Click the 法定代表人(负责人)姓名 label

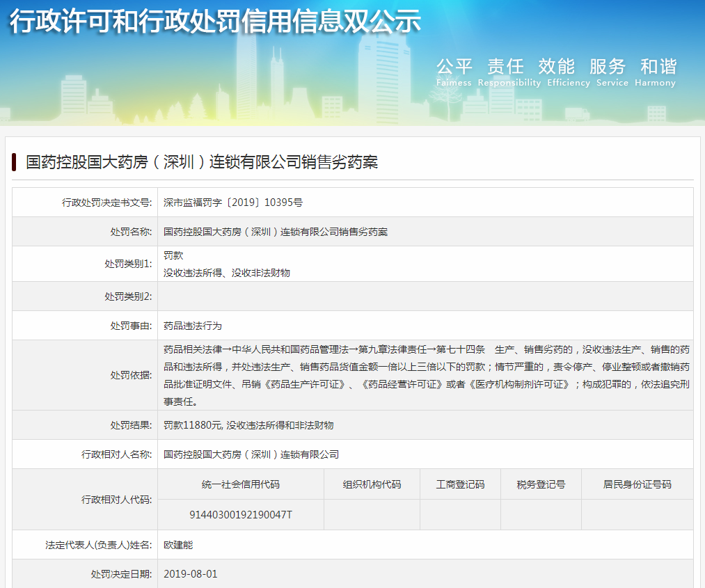coord(98,545)
